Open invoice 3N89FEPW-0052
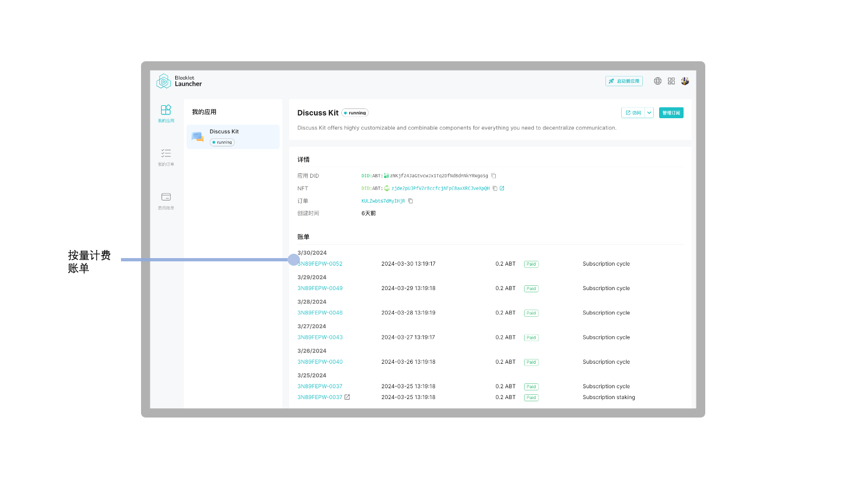 click(321, 264)
